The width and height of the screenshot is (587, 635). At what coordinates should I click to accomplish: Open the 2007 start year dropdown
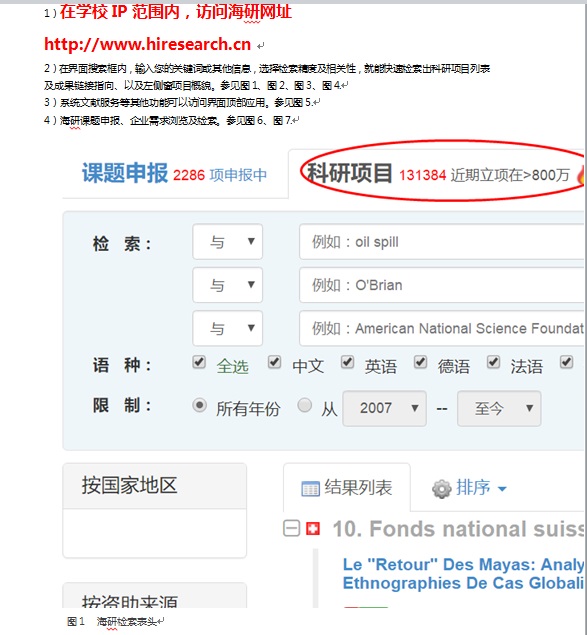point(384,408)
